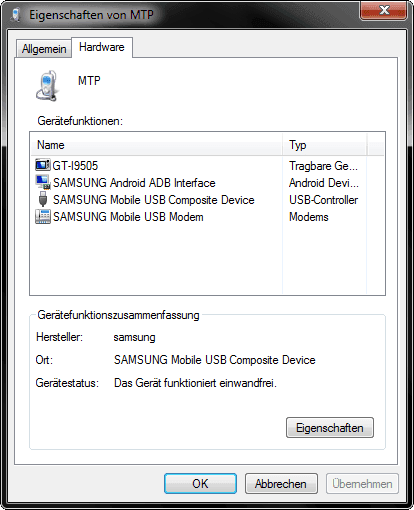
Task: Click the GT-I9505 portable device icon
Action: (43, 165)
